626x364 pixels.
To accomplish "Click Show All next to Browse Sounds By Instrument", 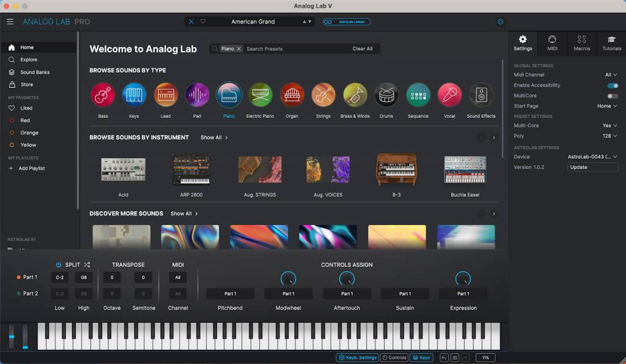I will pyautogui.click(x=213, y=137).
